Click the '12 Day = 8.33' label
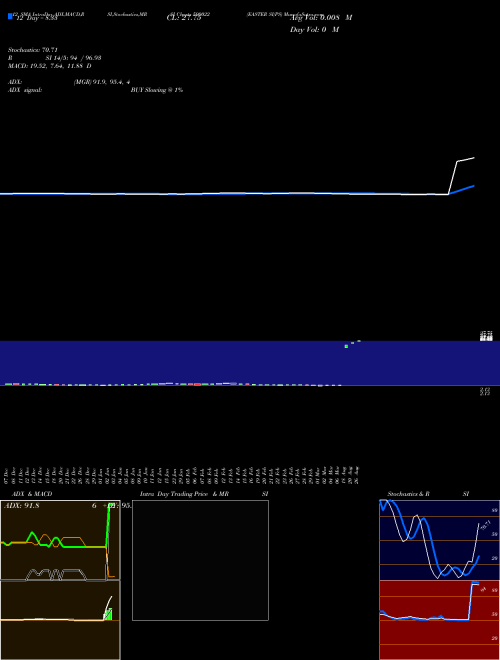The height and width of the screenshot is (660, 500). [37, 18]
